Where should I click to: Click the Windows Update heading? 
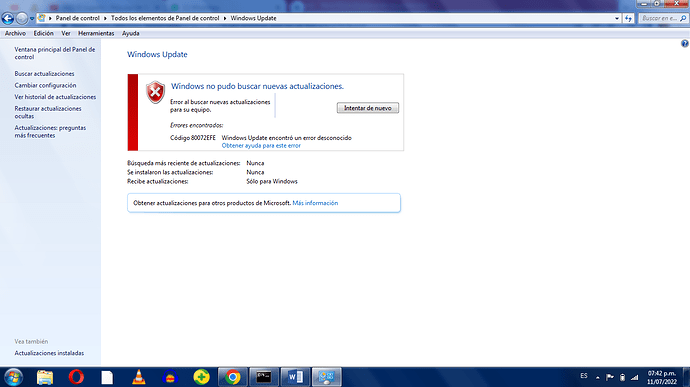[157, 55]
